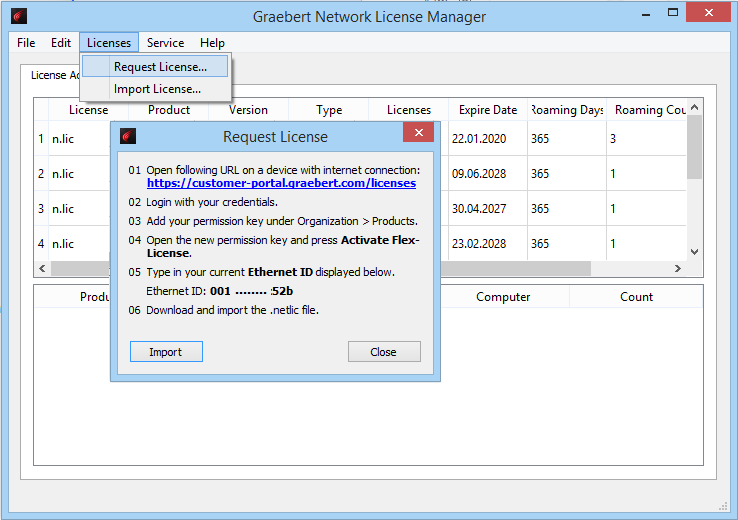Choose Import License... menu entry
738x520 pixels.
[155, 89]
